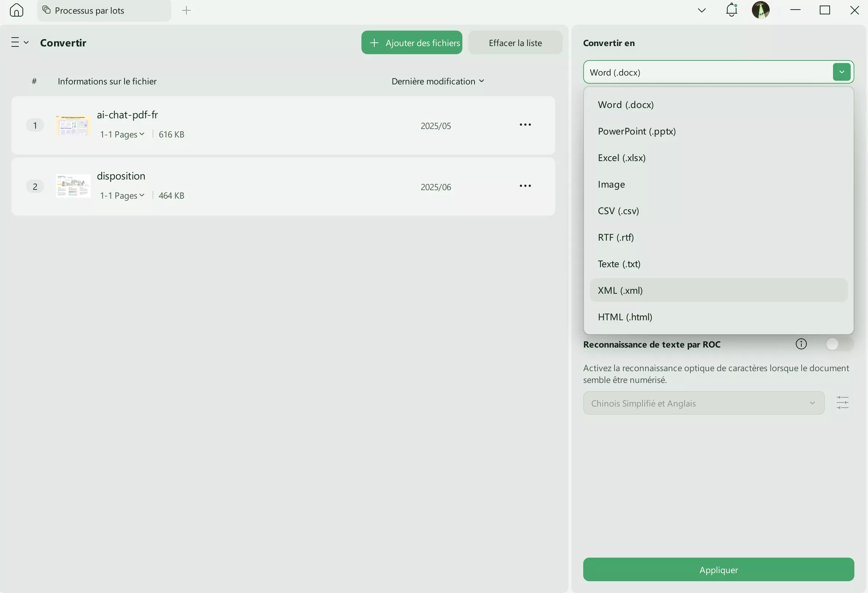Open the notifications bell

pyautogui.click(x=731, y=10)
